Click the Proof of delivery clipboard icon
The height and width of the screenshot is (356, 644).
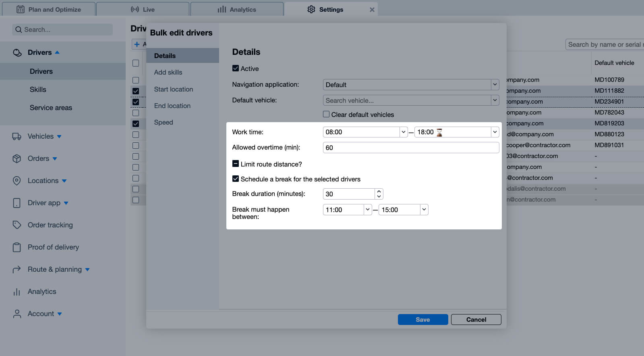(x=17, y=247)
